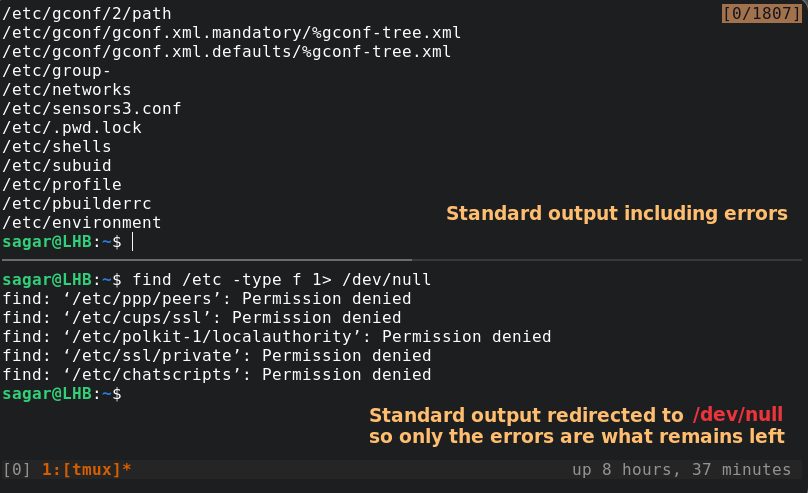Click the /etc/cups/ssl permission denied line
The width and height of the screenshot is (808, 493).
(202, 318)
